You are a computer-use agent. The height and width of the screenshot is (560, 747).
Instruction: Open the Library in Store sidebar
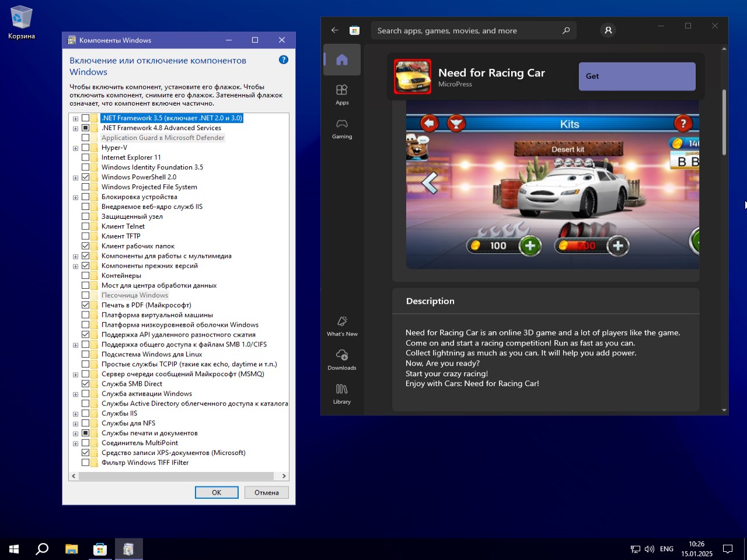(342, 393)
